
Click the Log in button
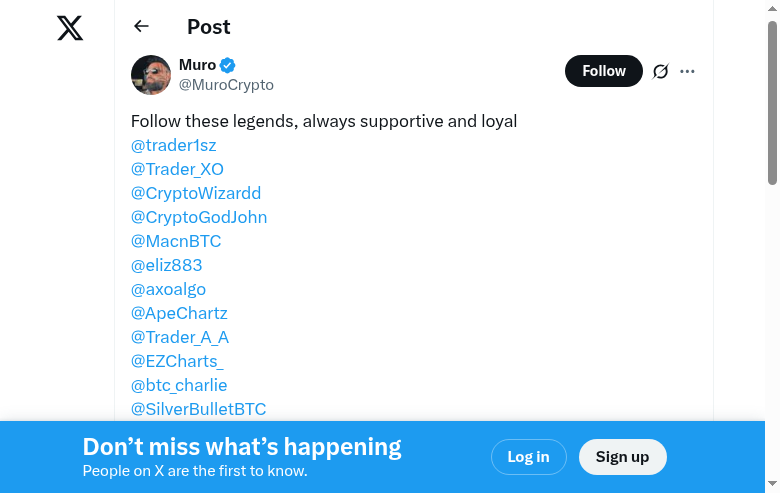pos(528,457)
